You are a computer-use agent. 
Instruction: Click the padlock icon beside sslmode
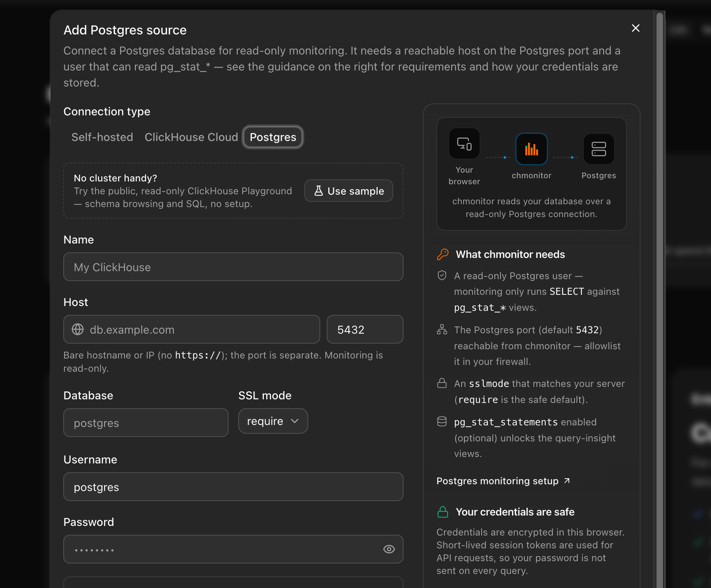[x=442, y=383]
